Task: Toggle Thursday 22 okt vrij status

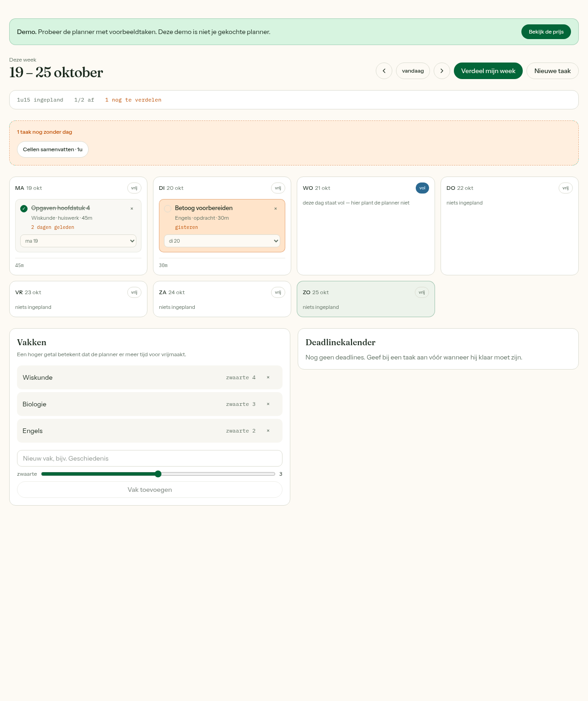Action: [565, 188]
